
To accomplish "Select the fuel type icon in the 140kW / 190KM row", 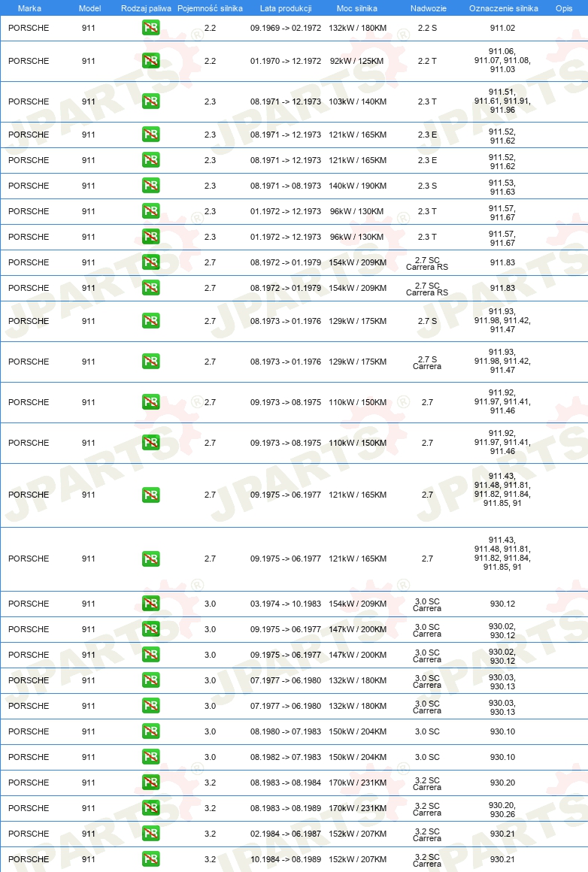I will pyautogui.click(x=150, y=186).
